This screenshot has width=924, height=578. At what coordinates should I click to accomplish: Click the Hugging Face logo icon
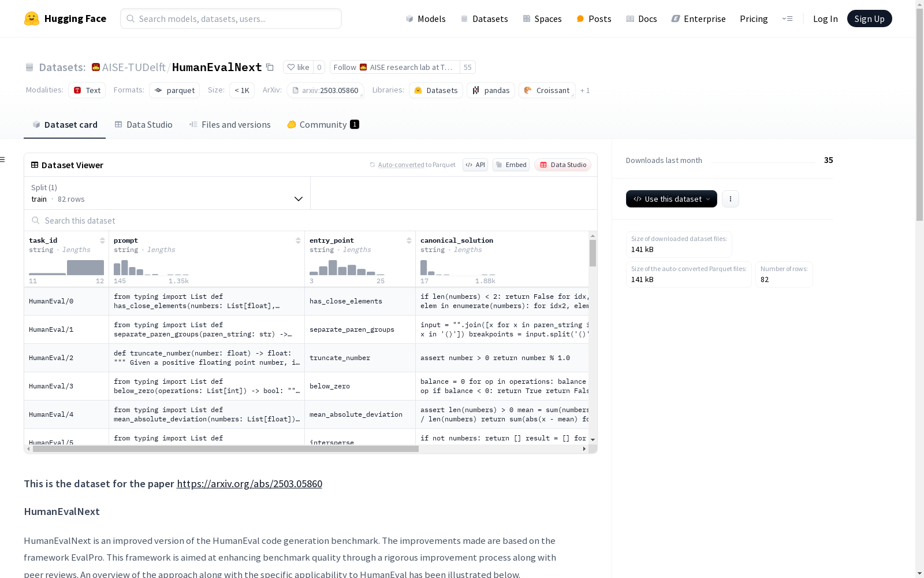(x=32, y=18)
